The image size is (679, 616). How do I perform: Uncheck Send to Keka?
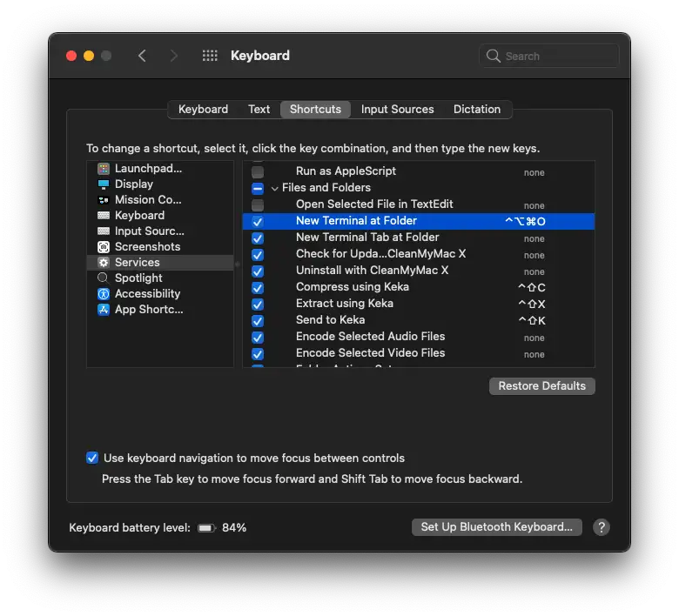tap(258, 321)
